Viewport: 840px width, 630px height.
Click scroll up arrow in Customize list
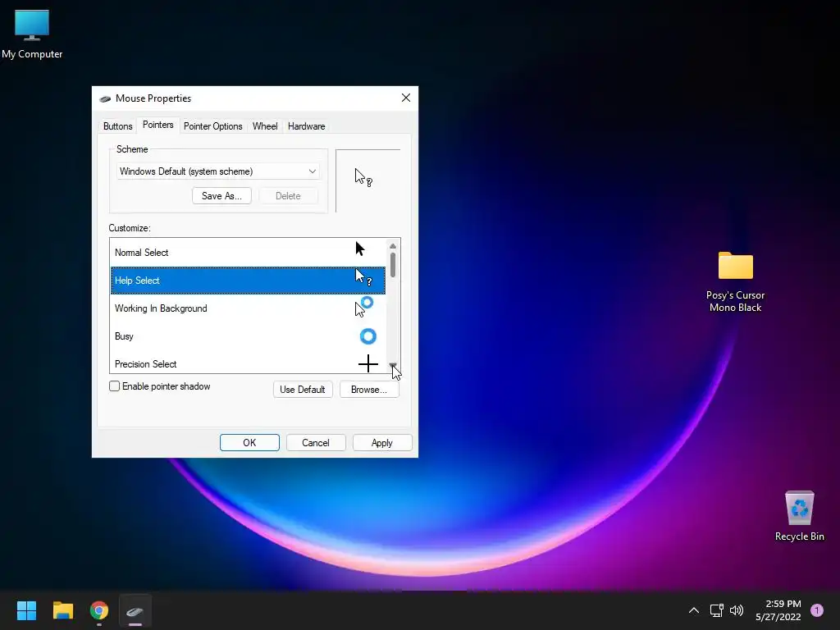pos(393,246)
